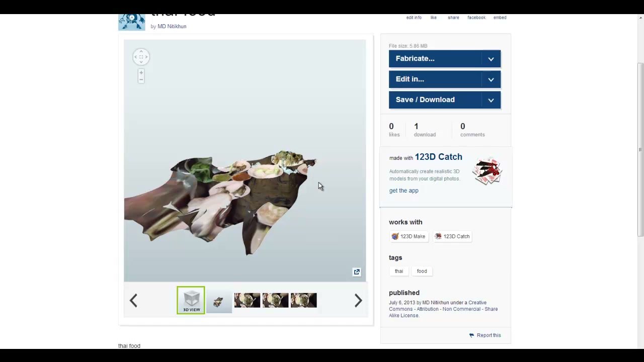Click the 1 download counter

(425, 130)
